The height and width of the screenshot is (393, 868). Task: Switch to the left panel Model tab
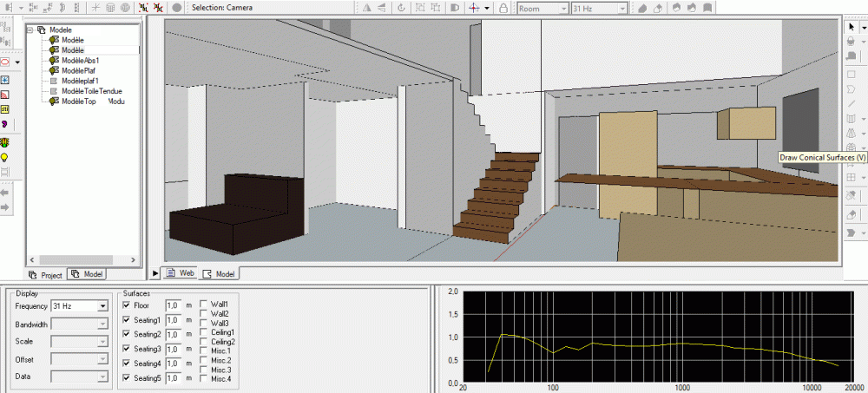(x=87, y=274)
